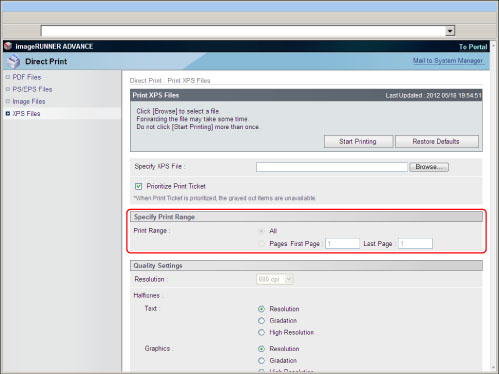Click the Restore Defaults button

(x=437, y=141)
